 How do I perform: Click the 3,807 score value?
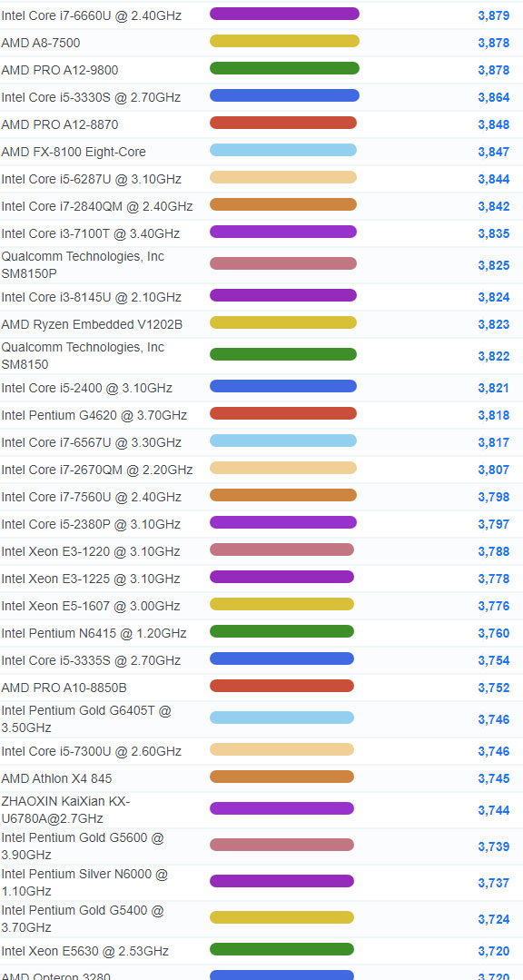[x=494, y=470]
